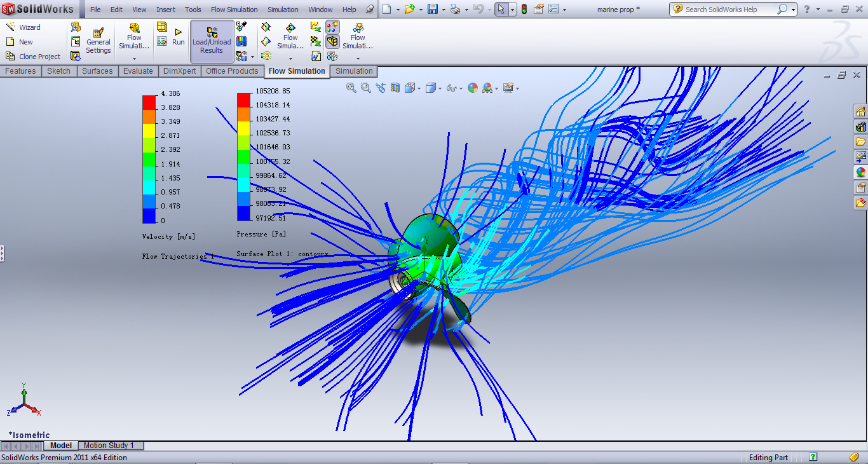The width and height of the screenshot is (868, 464).
Task: Click the Options checklist icon
Action: click(553, 9)
